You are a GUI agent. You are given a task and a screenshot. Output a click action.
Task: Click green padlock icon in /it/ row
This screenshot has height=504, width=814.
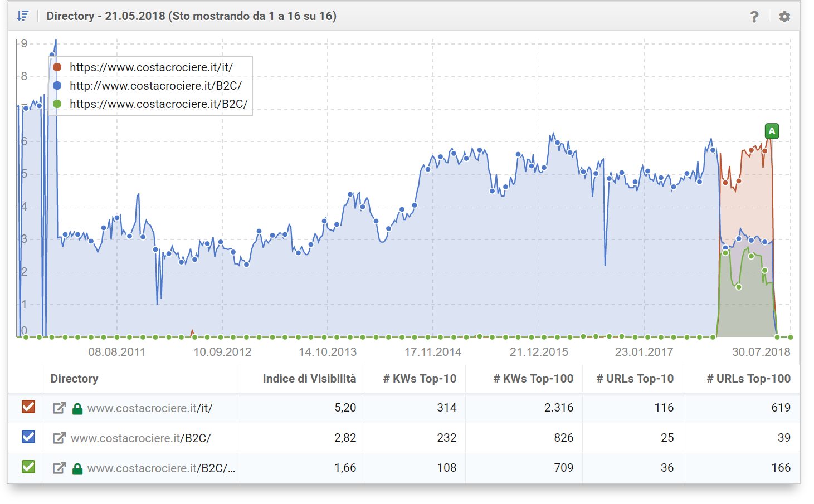[77, 409]
